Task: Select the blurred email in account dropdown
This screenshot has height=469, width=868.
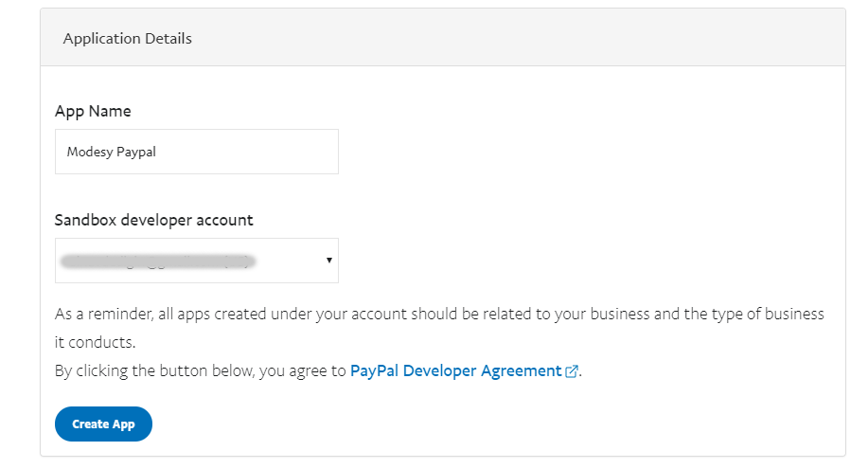Action: tap(159, 260)
